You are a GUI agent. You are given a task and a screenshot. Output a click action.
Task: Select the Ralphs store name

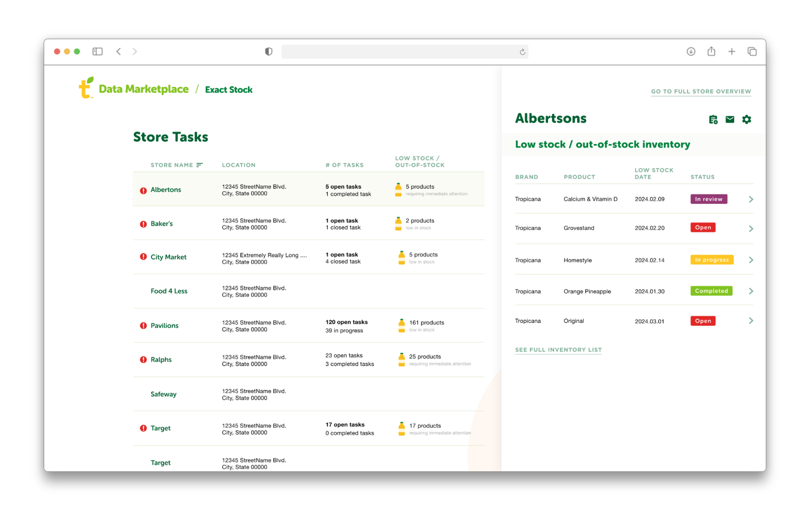pos(161,360)
